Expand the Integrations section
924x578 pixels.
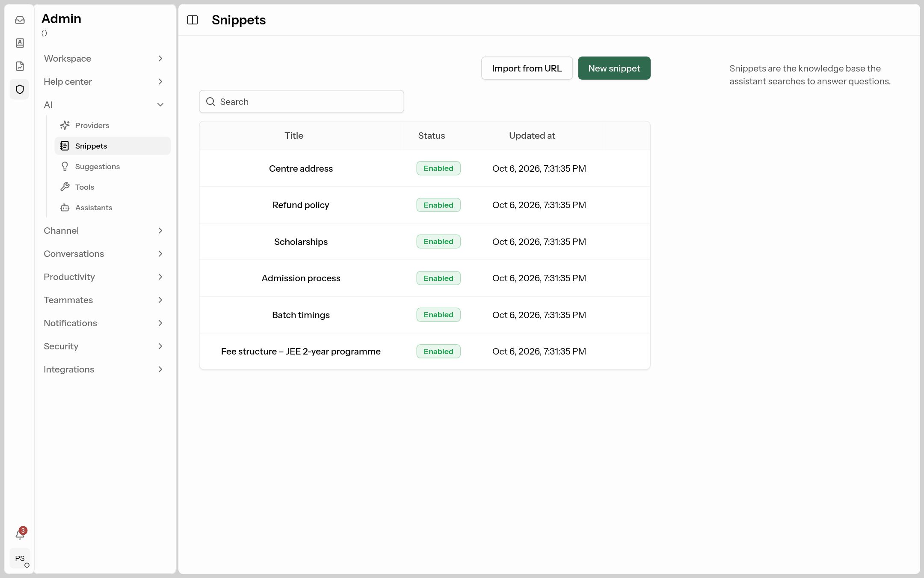point(104,369)
